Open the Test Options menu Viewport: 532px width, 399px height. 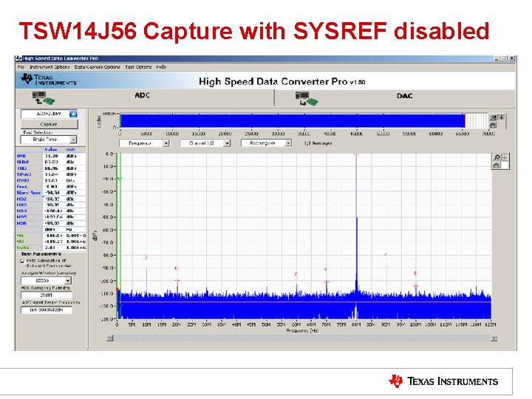(x=138, y=66)
